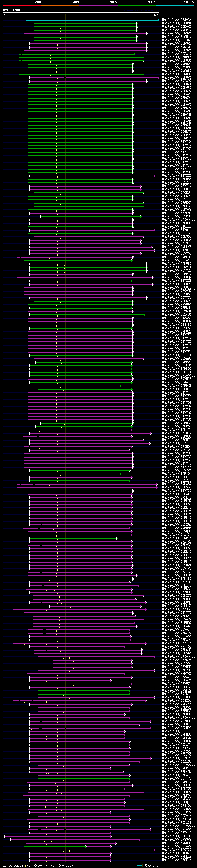This screenshot has width=197, height=868.
Task: Click the query end position 375
Action: coord(155,15)
